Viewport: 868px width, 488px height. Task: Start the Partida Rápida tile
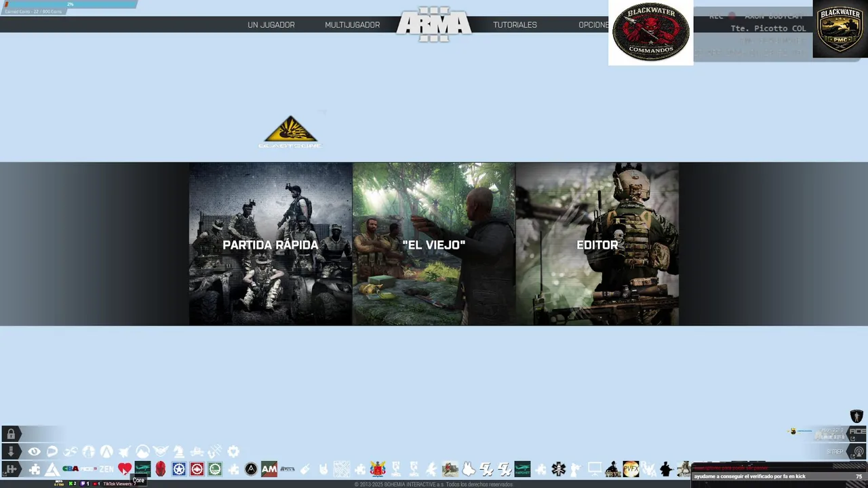pyautogui.click(x=271, y=244)
